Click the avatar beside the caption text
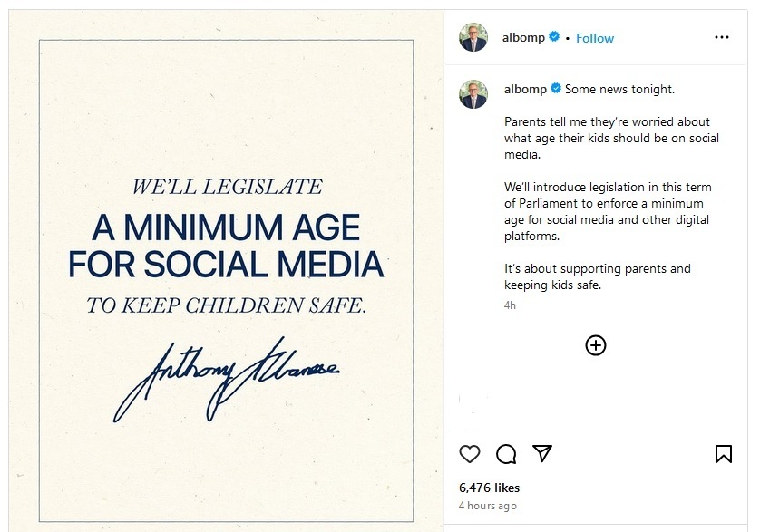Viewport: 760px width, 532px height. (x=473, y=93)
